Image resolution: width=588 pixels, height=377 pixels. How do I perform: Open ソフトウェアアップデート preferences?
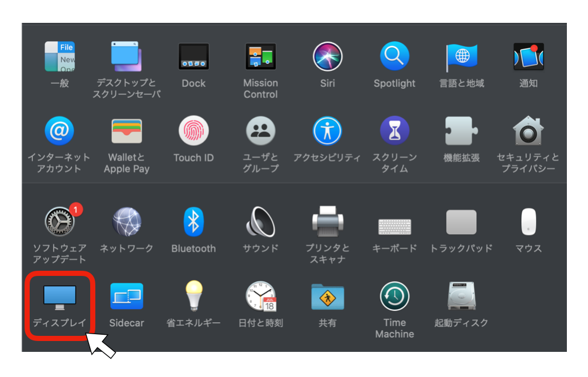(x=59, y=221)
